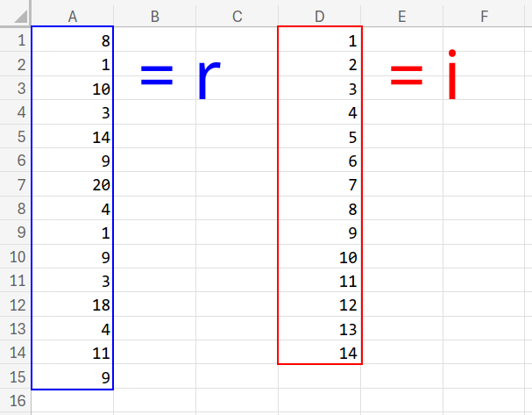Select cell D7 with value 7
This screenshot has height=415, width=532.
click(x=319, y=185)
